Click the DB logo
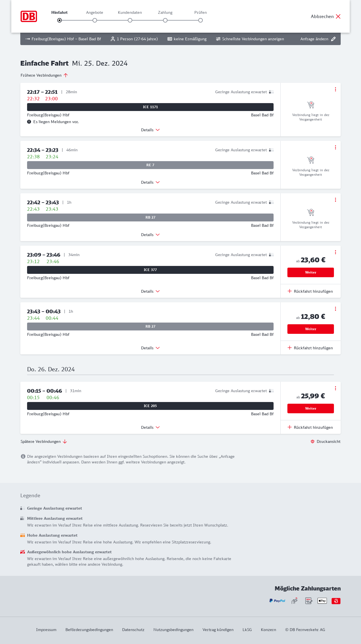The image size is (361, 644). [29, 16]
